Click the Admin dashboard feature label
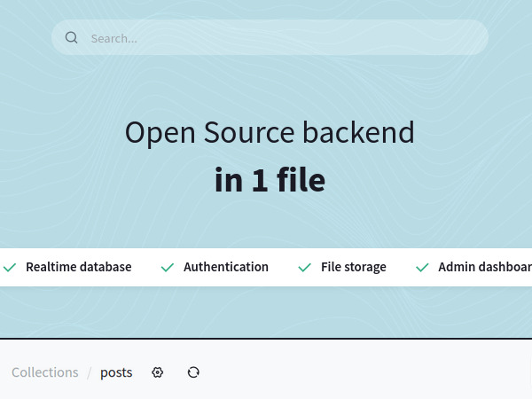532x399 pixels. [x=484, y=267]
